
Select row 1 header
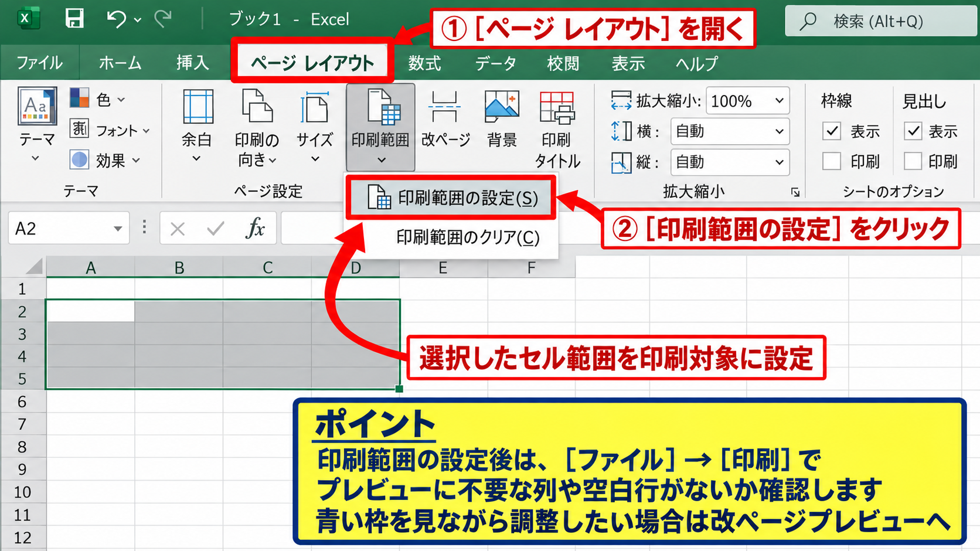click(x=22, y=288)
